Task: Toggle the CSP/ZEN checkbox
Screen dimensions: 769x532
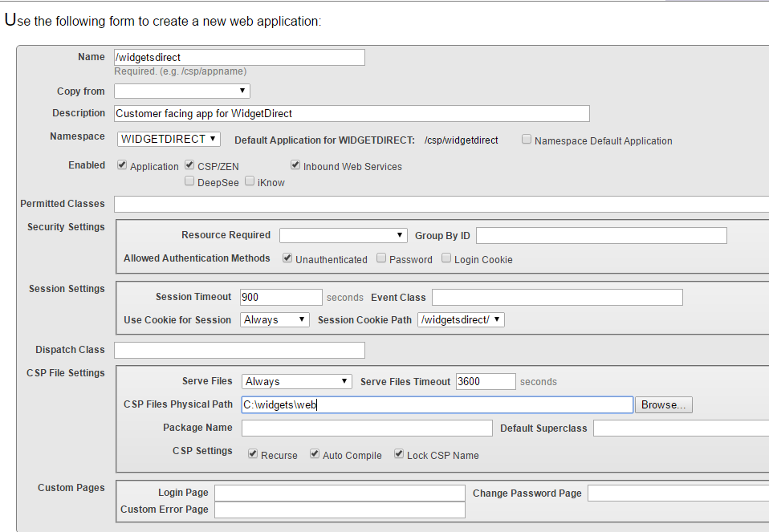Action: (189, 165)
